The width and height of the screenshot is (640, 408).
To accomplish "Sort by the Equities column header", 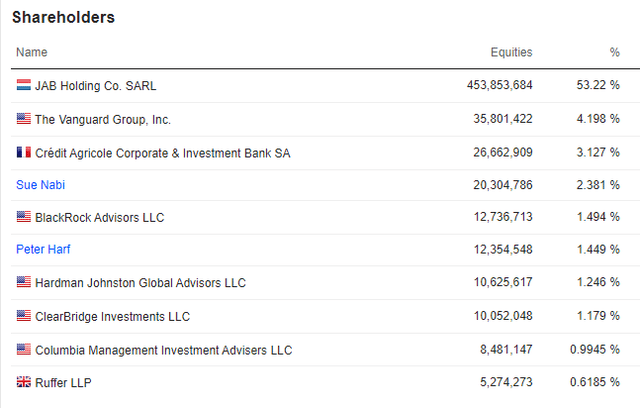I will [x=511, y=52].
